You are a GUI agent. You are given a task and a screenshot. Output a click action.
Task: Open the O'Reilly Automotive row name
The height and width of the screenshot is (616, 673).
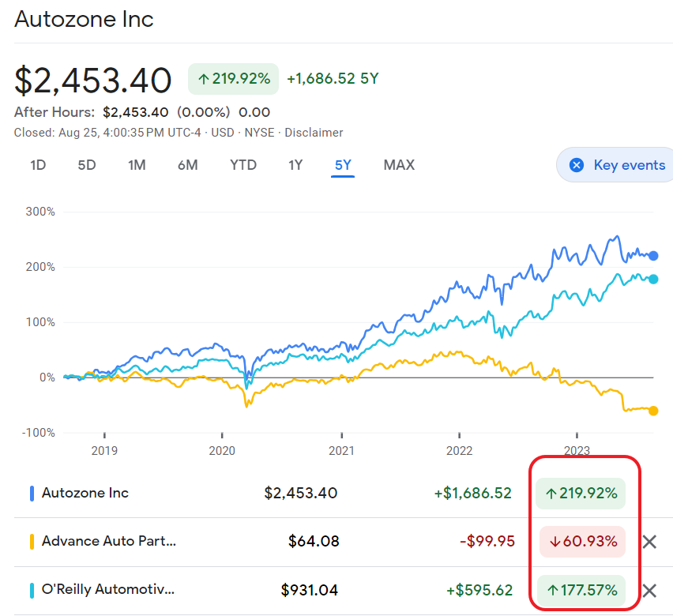click(108, 589)
